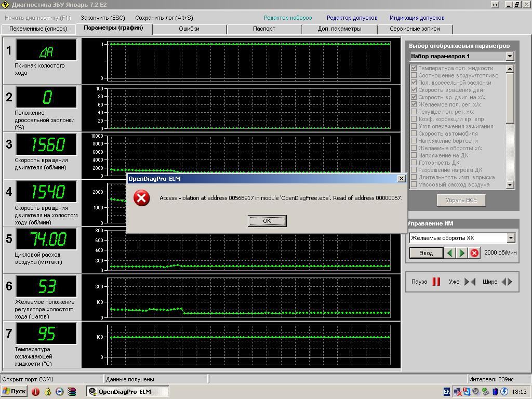Click the red Pause icon

436,282
